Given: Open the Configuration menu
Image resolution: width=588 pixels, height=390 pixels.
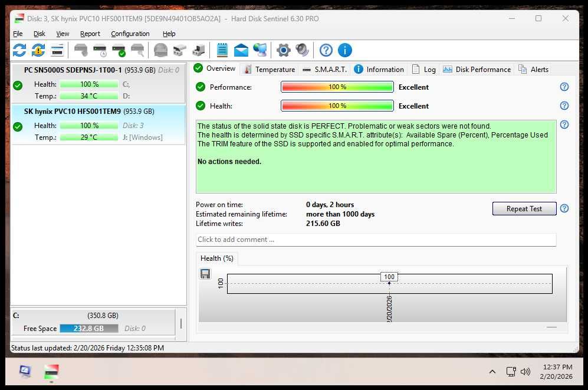Looking at the screenshot, I should (x=130, y=34).
